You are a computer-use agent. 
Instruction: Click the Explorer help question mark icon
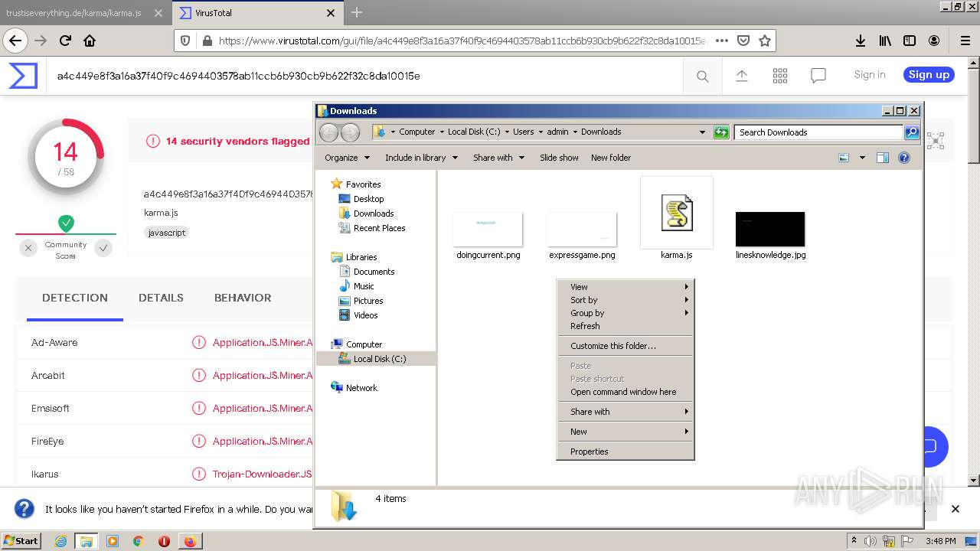pos(903,158)
